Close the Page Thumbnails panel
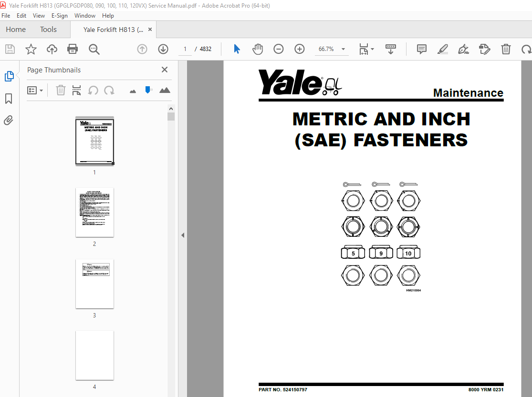The height and width of the screenshot is (397, 532). (x=165, y=70)
